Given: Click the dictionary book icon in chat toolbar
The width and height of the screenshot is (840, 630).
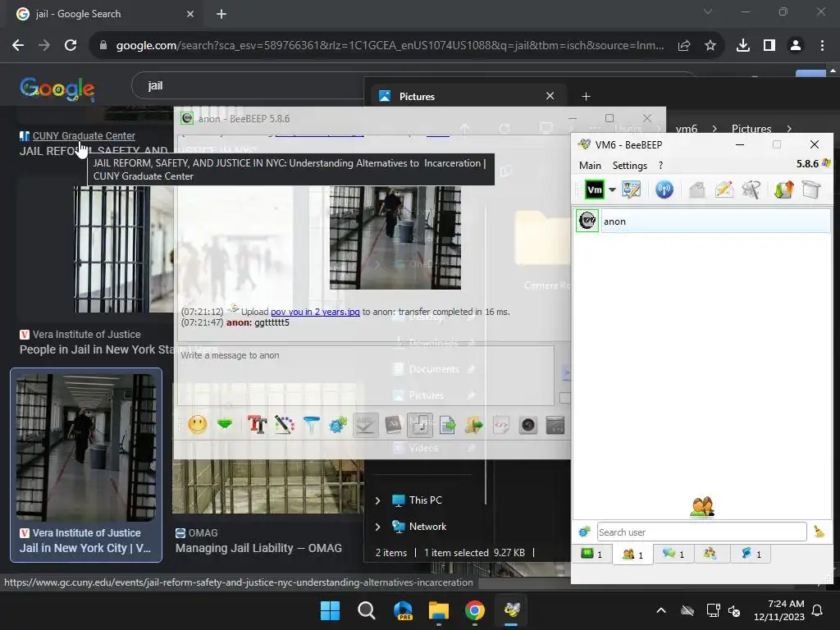Looking at the screenshot, I should click(x=393, y=425).
